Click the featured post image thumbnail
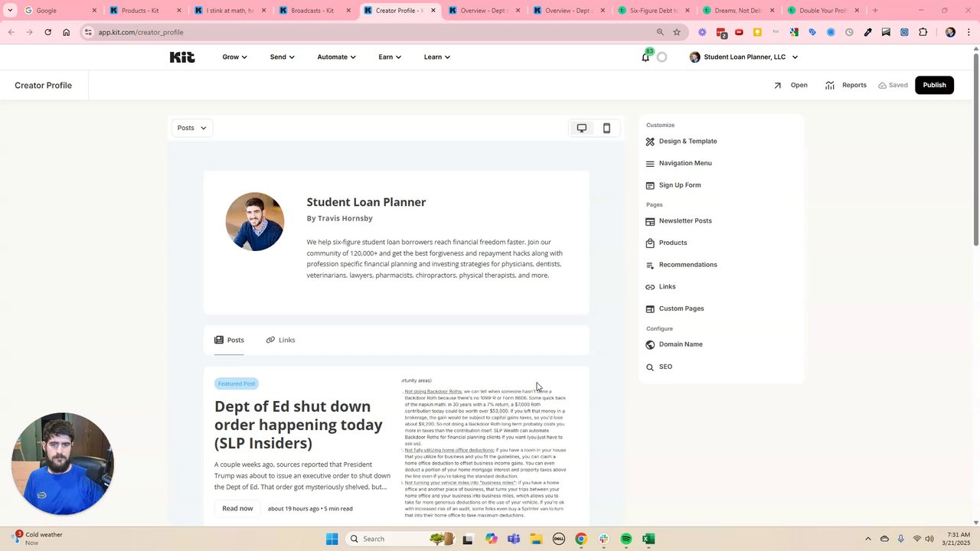980x551 pixels. 485,448
